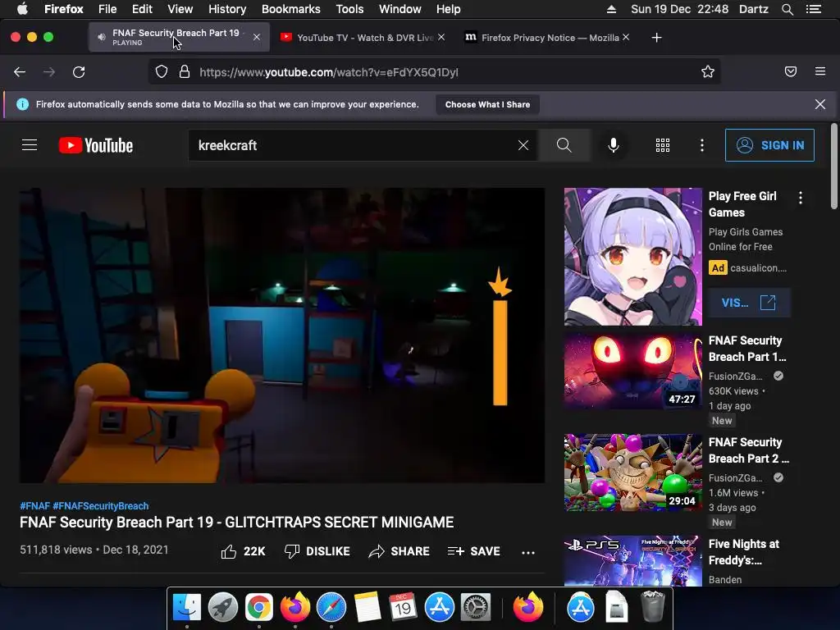Visit the casualicon ad site
The image size is (840, 630).
(749, 303)
